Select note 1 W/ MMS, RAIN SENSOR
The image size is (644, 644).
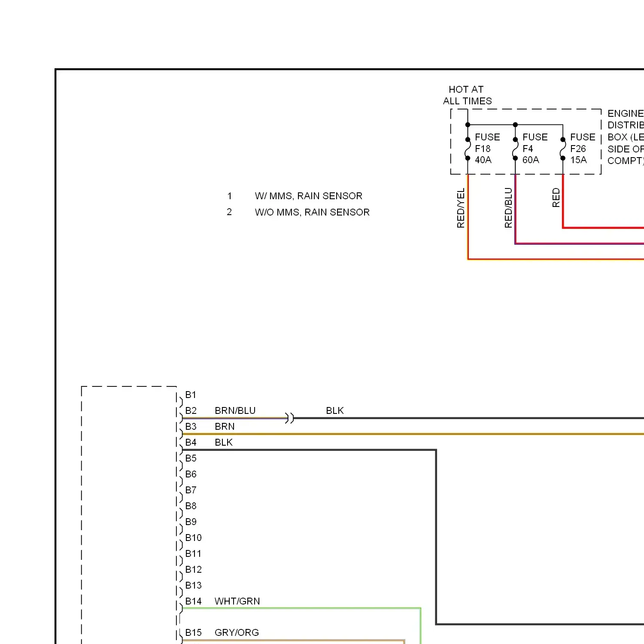[295, 196]
